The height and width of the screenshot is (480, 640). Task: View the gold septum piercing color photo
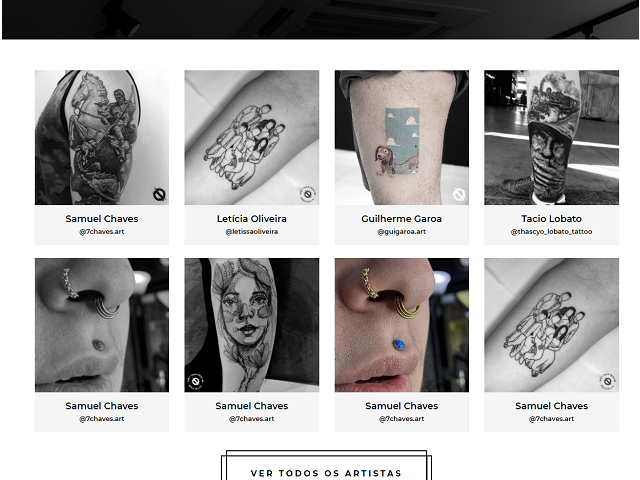[x=402, y=325]
